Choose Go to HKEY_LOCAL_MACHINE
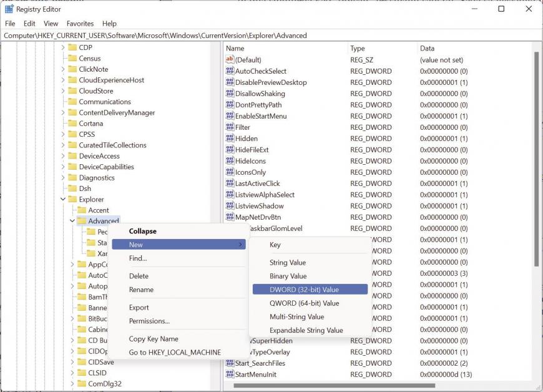The image size is (543, 392). [179, 353]
